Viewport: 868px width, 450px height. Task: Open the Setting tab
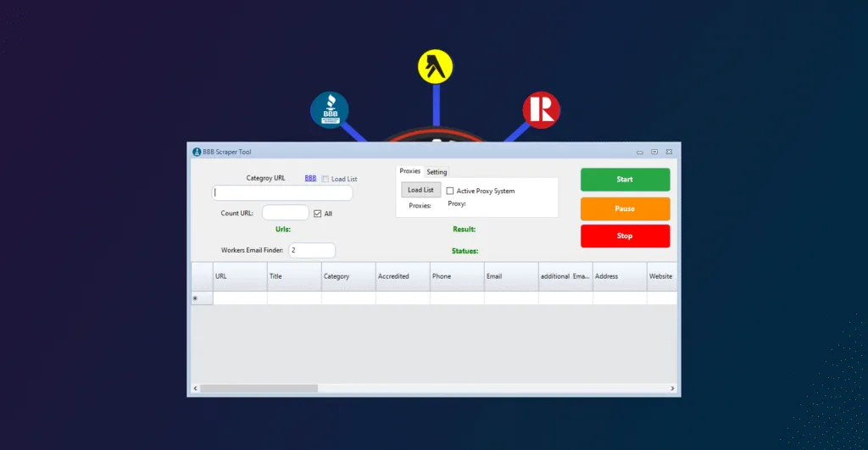click(x=437, y=172)
